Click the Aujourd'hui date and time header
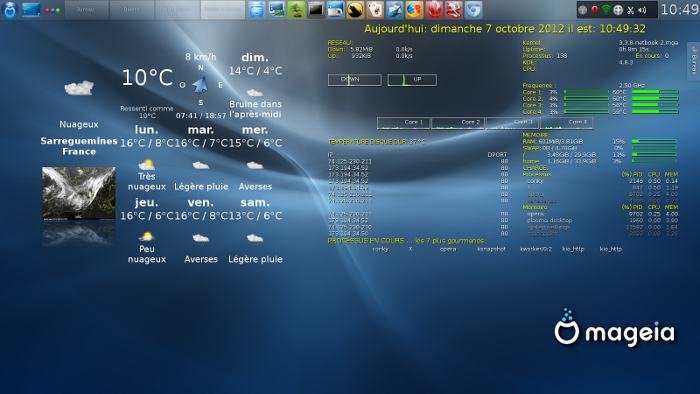The width and height of the screenshot is (700, 394). (505, 29)
